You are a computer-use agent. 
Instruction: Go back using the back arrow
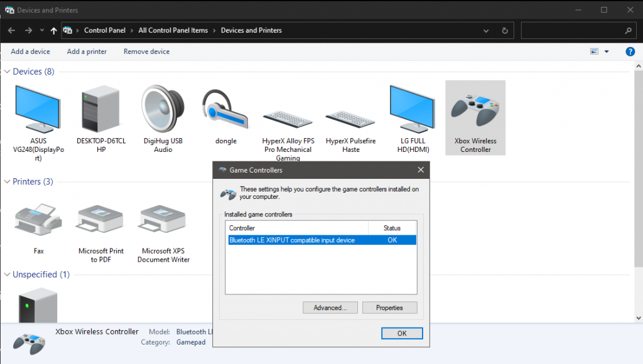[x=11, y=30]
